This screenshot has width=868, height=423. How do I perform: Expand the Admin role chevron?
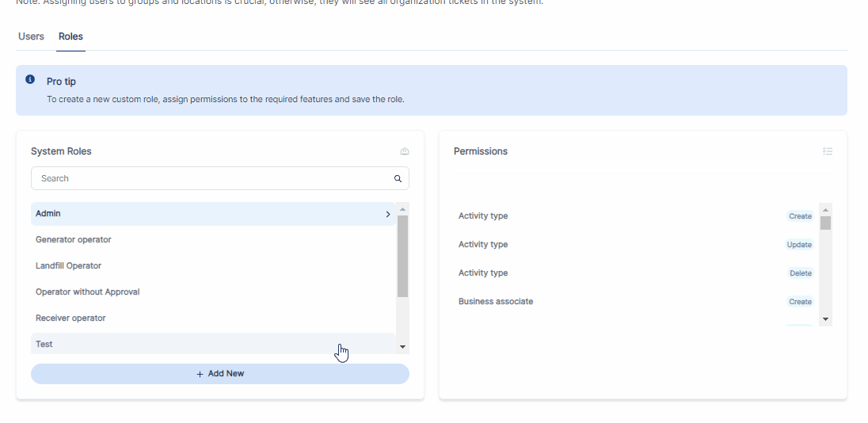(x=388, y=214)
